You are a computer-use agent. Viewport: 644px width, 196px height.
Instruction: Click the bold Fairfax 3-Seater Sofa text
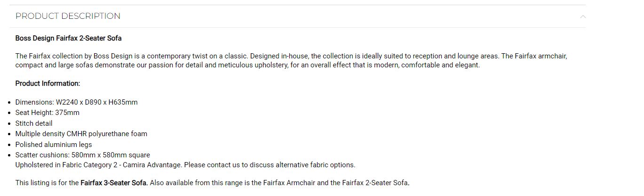[x=114, y=183]
